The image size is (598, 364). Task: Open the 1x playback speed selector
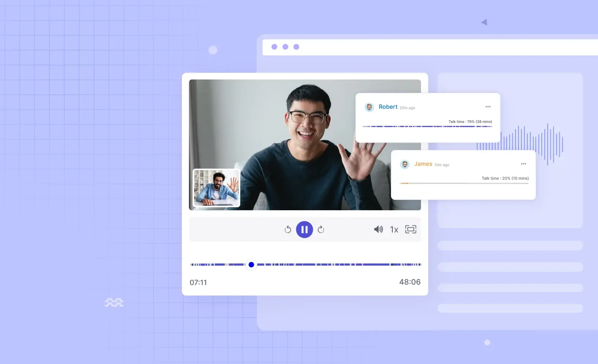tap(394, 230)
